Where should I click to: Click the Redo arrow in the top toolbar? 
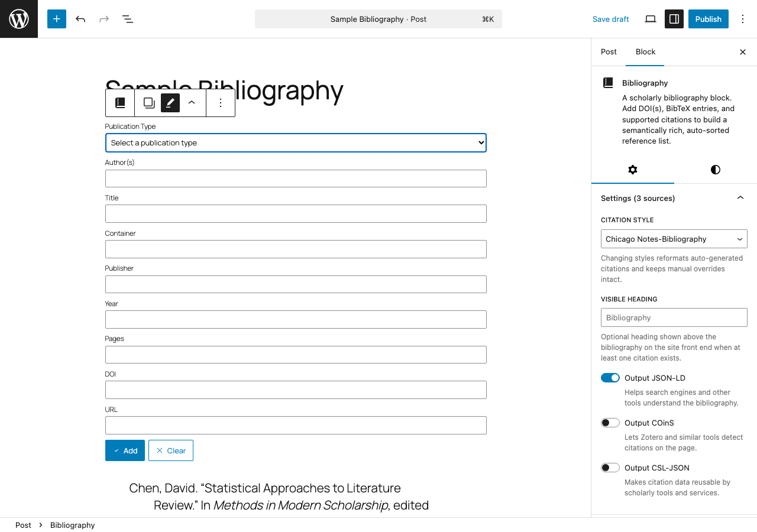[104, 19]
